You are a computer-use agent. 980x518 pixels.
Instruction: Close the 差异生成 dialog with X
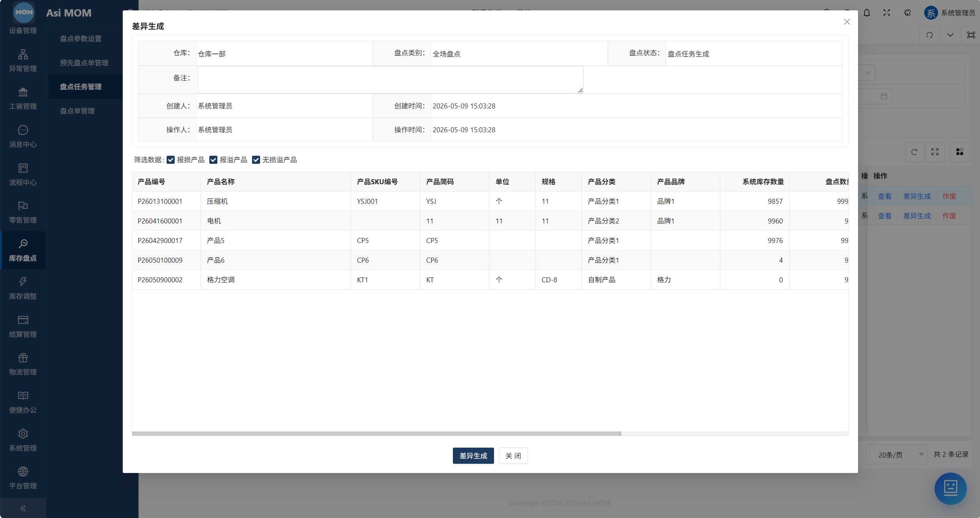coord(847,22)
